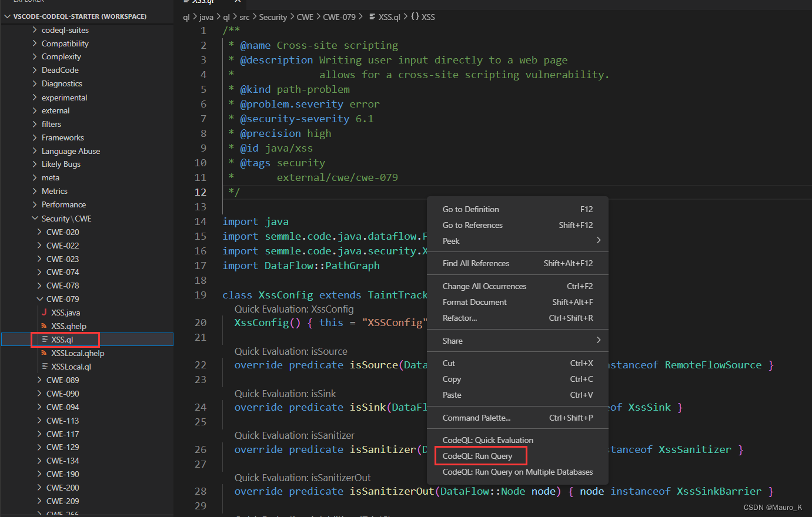Select Find All References
This screenshot has width=812, height=517.
517,263
